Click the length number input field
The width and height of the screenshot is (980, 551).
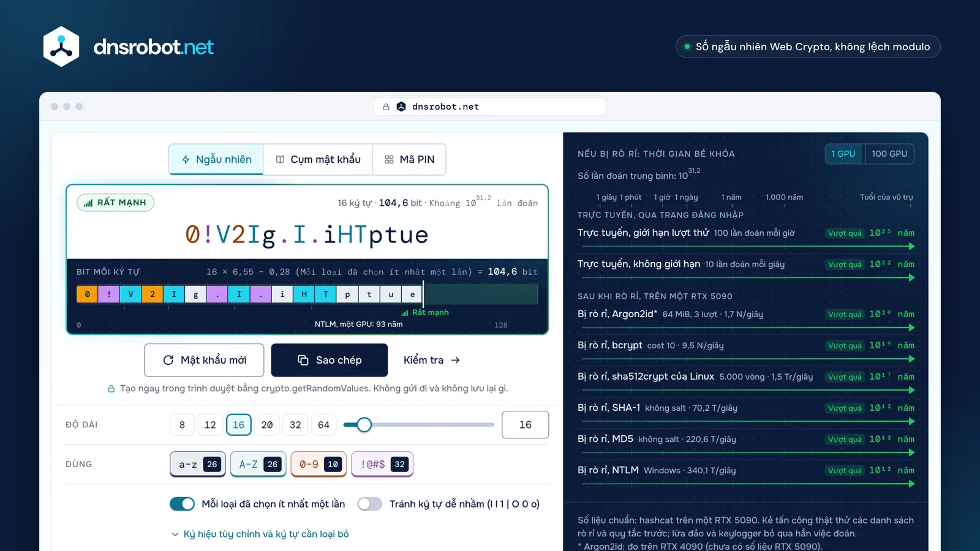coord(525,425)
